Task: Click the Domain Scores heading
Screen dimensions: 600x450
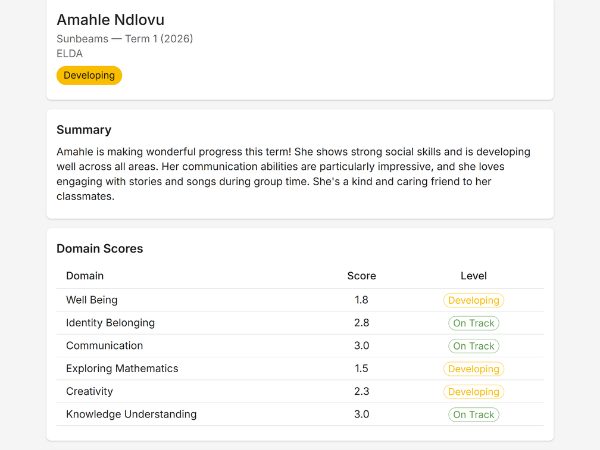Action: click(100, 248)
